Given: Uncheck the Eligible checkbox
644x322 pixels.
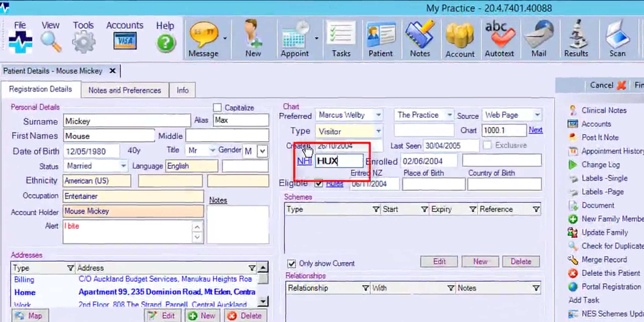Looking at the screenshot, I should (319, 184).
